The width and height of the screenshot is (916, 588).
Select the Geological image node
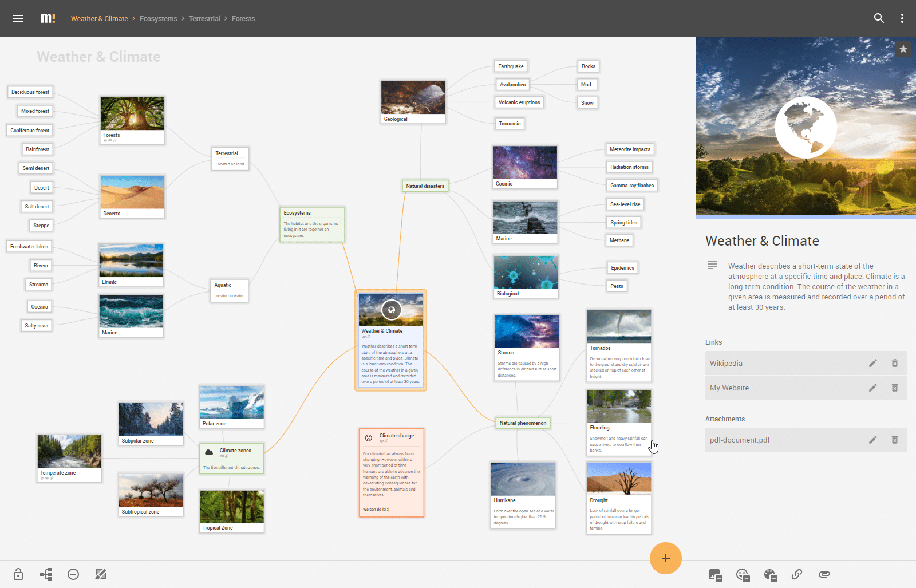click(413, 102)
